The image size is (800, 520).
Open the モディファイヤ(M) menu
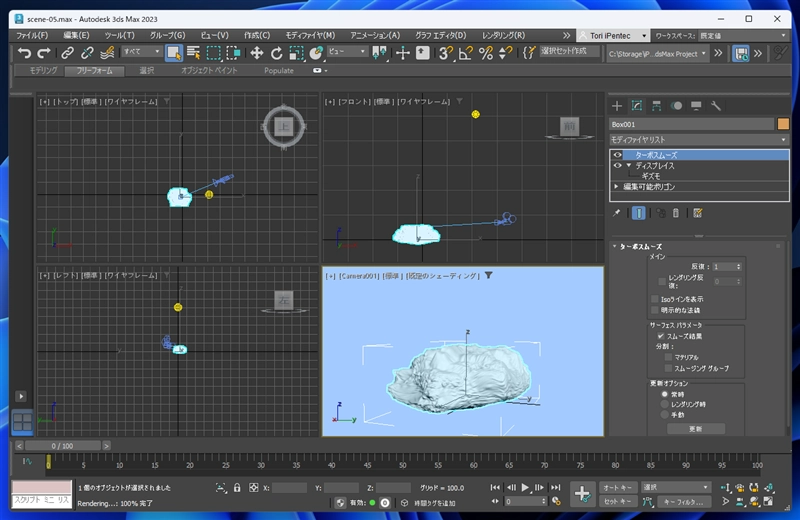pyautogui.click(x=310, y=35)
